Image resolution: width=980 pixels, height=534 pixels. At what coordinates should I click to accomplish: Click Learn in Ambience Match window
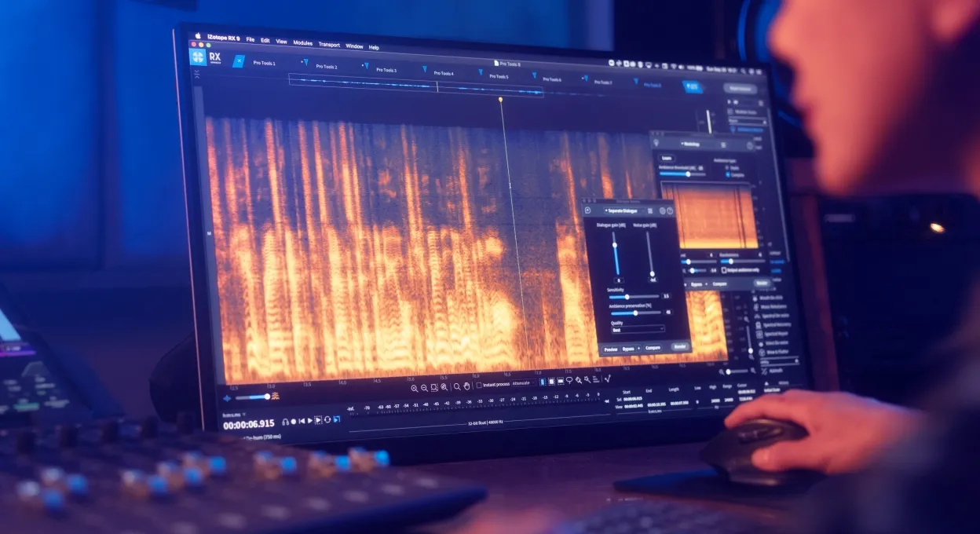coord(667,158)
